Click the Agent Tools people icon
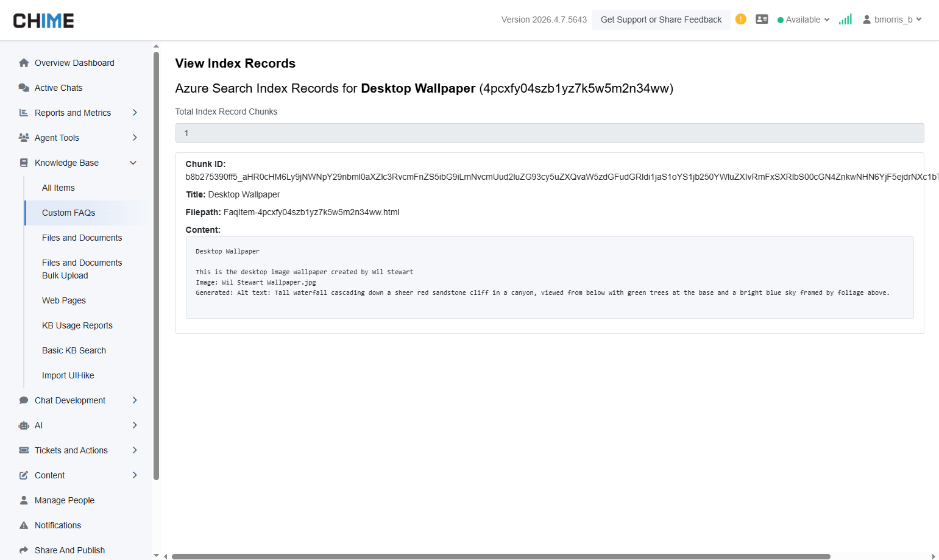The image size is (939, 560). pyautogui.click(x=23, y=137)
